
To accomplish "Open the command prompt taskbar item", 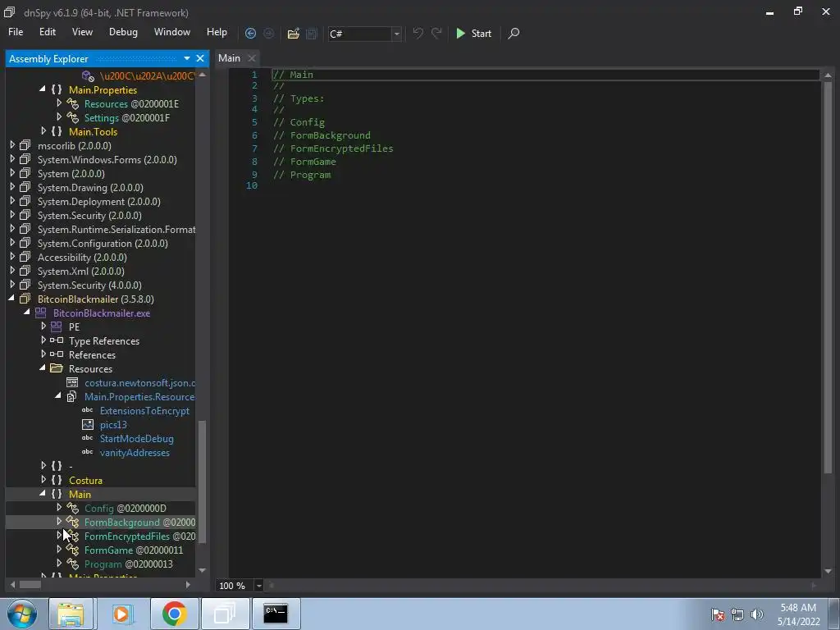I will 276,614.
